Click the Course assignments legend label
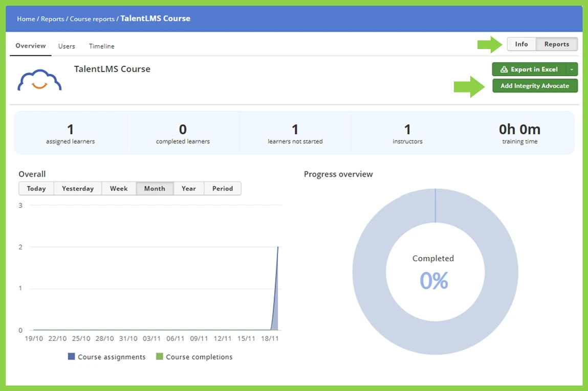This screenshot has height=391, width=588. [112, 357]
